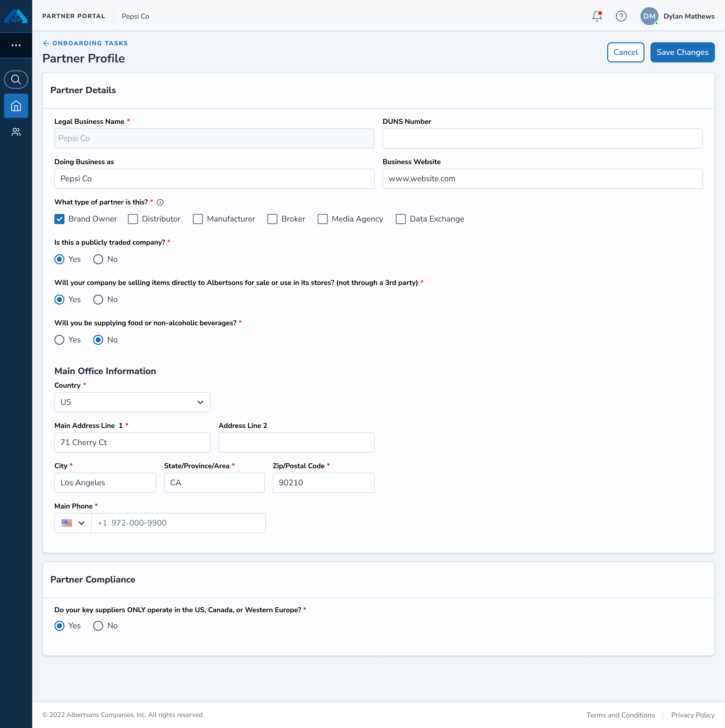Focus the DUNS Number field
Viewport: 725px width, 728px height.
(543, 139)
